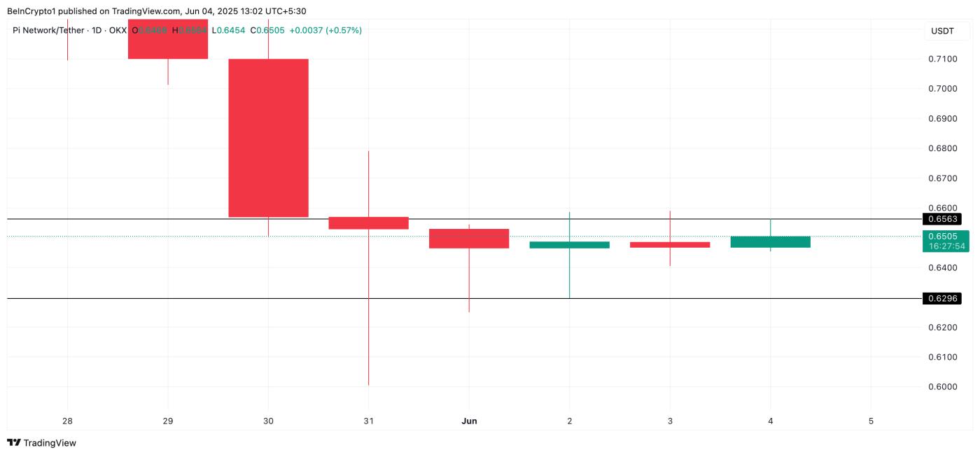Click the closing value C 0.6505 in legend

pos(267,31)
